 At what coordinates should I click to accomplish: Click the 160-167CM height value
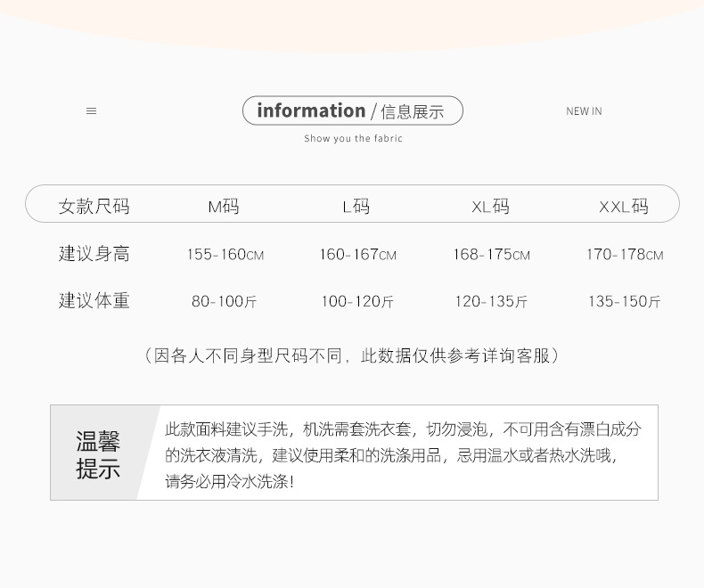358,255
